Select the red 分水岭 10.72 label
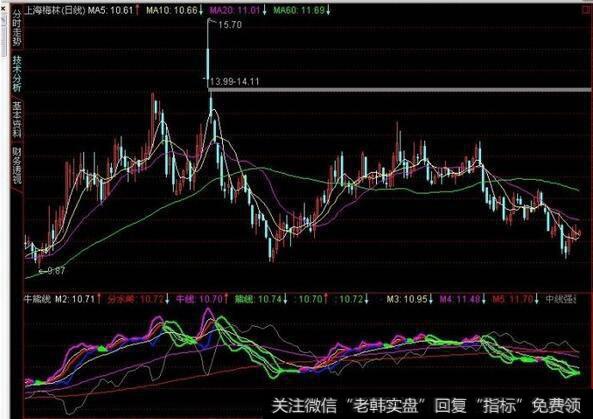Image resolution: width=593 pixels, height=419 pixels. [x=136, y=300]
